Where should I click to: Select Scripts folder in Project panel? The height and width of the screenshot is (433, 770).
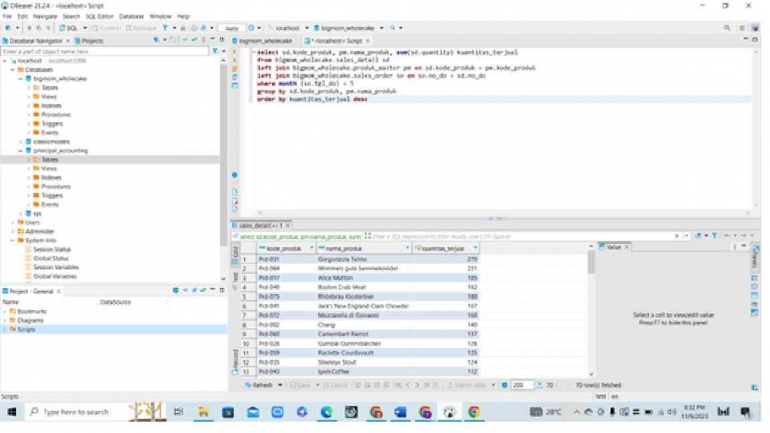[26, 329]
